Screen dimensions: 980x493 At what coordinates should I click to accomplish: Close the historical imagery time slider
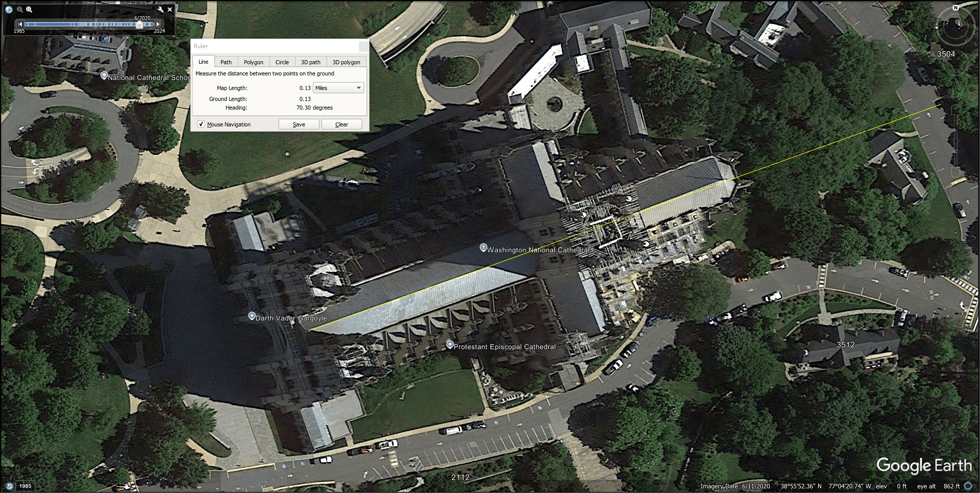point(170,9)
